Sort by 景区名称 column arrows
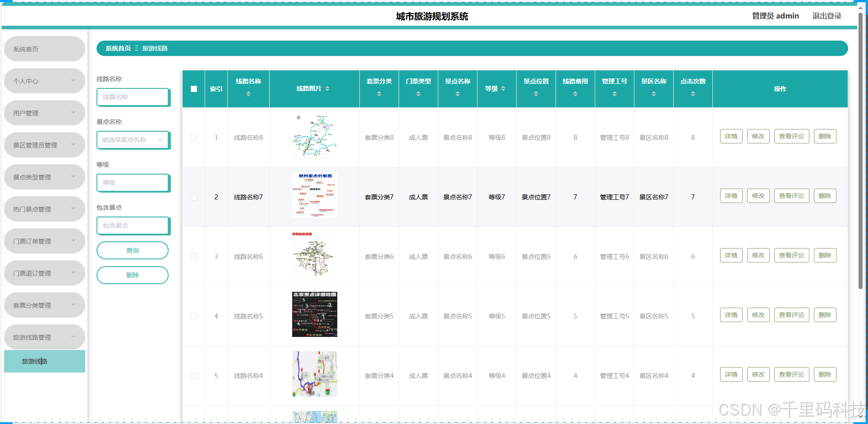The image size is (868, 424). [654, 94]
